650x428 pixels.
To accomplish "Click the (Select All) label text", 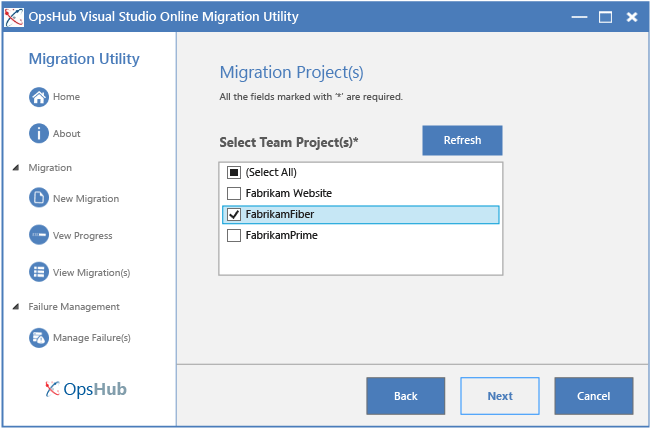I will pyautogui.click(x=271, y=173).
